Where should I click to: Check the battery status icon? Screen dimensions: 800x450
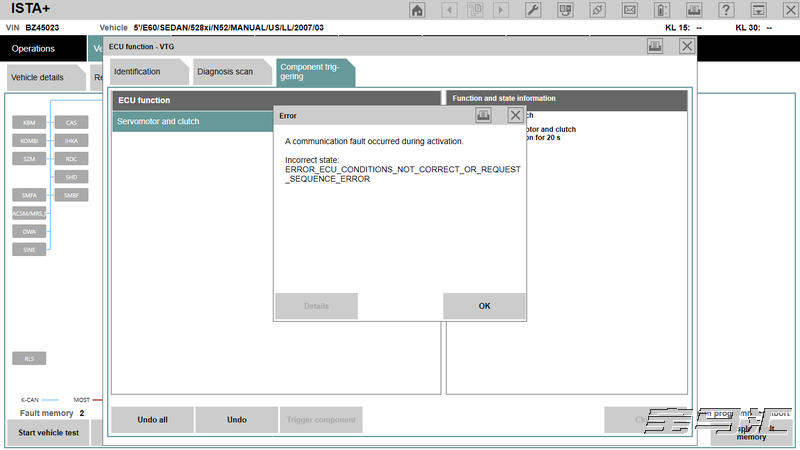(x=662, y=10)
